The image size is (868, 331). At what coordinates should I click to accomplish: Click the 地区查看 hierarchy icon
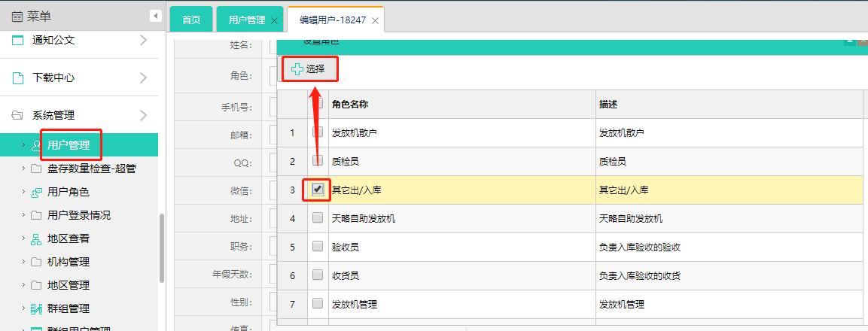click(x=36, y=239)
